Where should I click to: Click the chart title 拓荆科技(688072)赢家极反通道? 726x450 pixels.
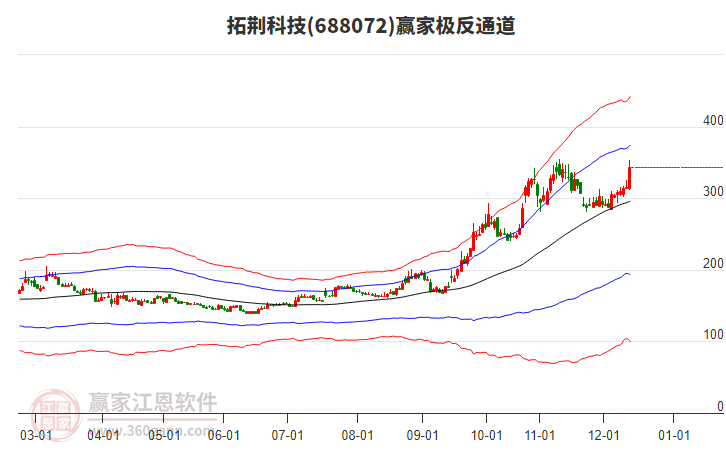371,25
